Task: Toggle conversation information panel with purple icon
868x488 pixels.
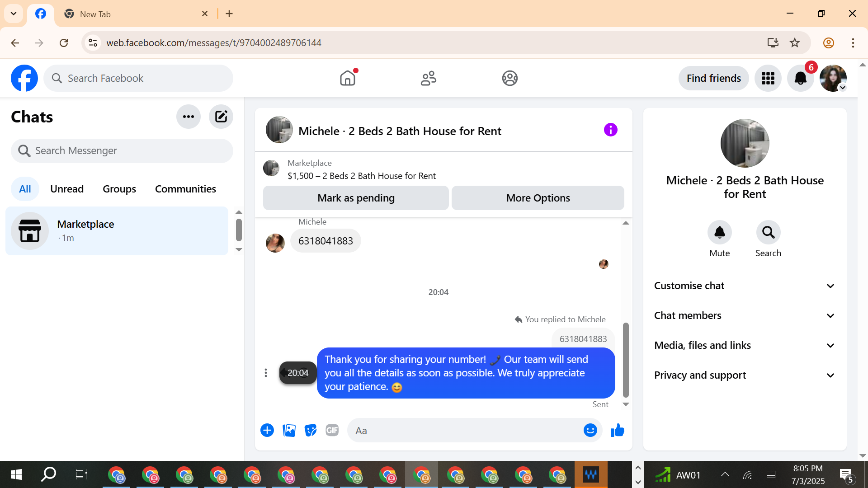Action: coord(610,130)
